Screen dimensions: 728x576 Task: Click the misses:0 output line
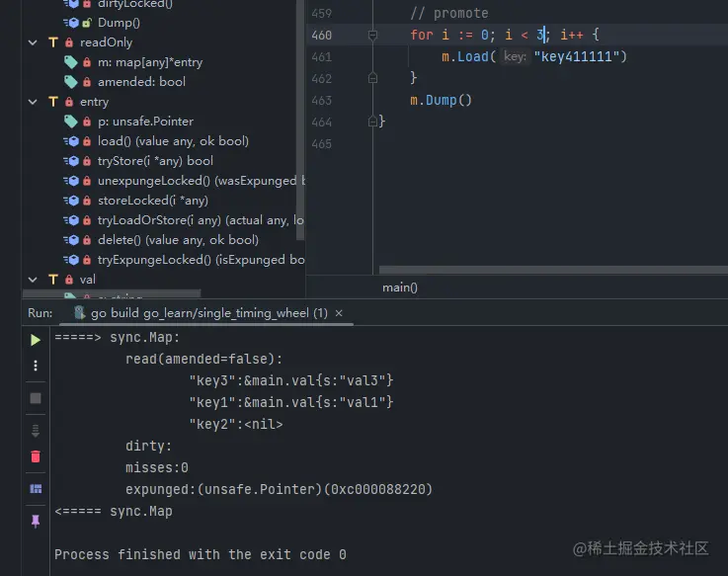pos(157,467)
